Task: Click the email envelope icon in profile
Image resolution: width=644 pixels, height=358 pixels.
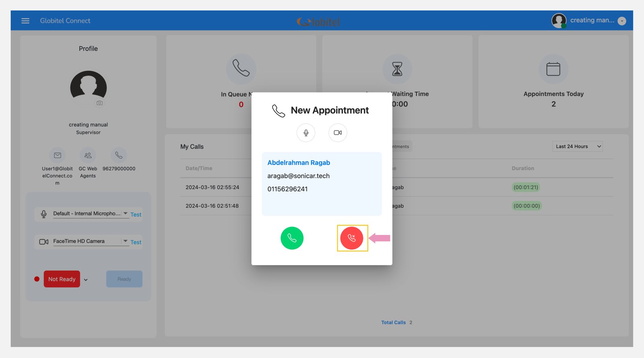Action: [58, 155]
